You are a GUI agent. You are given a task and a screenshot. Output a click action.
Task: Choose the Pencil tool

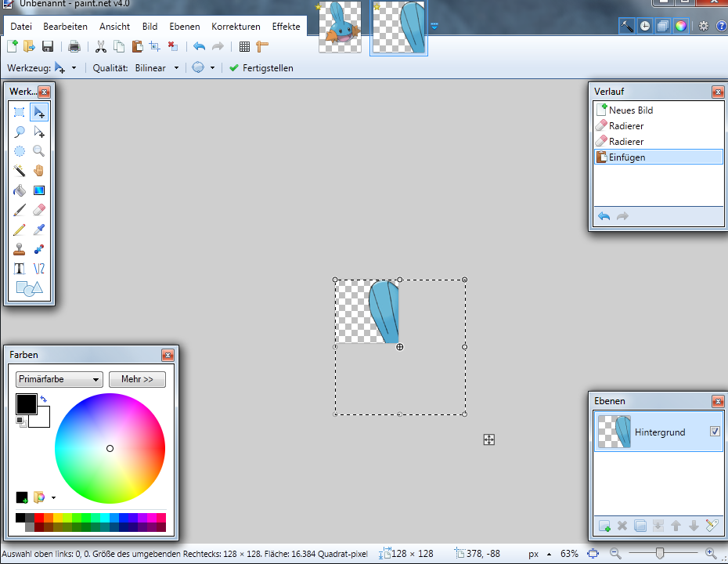(19, 230)
